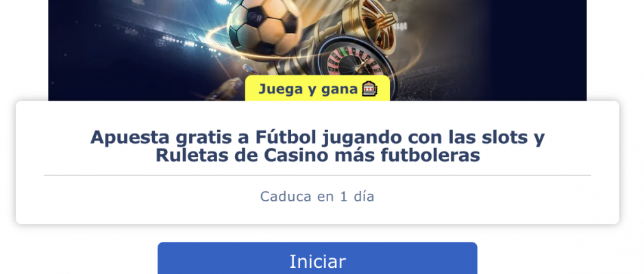Click the "Juega y gana" text label
Viewport: 644px width, 274px height.
pos(308,89)
